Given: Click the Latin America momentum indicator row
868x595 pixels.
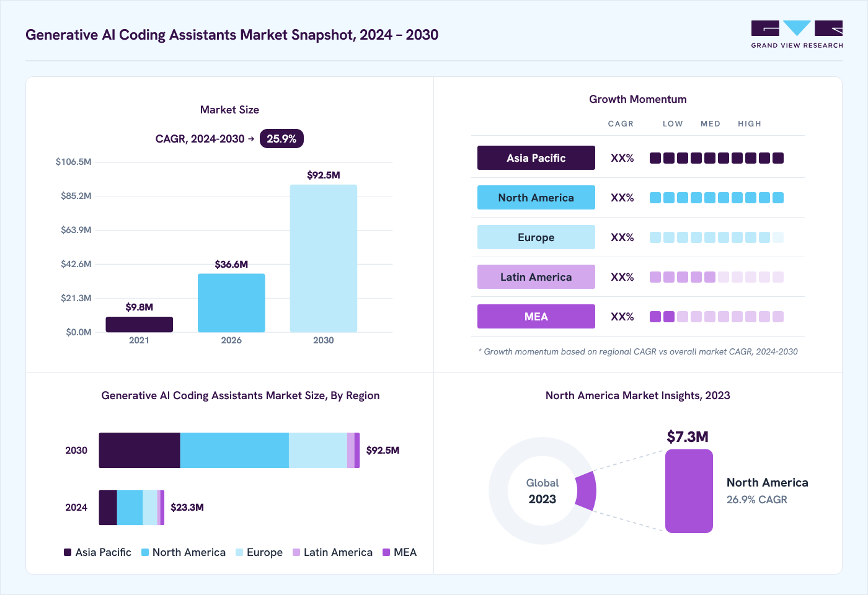Looking at the screenshot, I should coord(717,277).
